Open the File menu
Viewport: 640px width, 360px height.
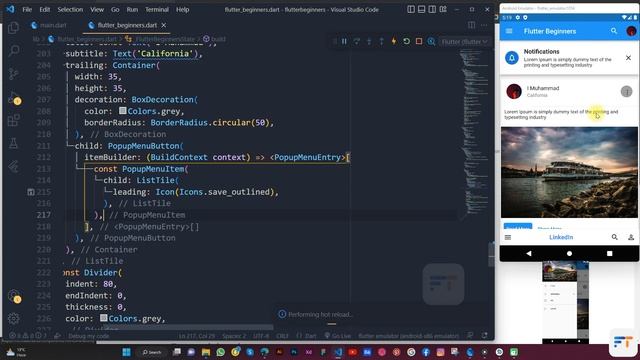tap(27, 9)
